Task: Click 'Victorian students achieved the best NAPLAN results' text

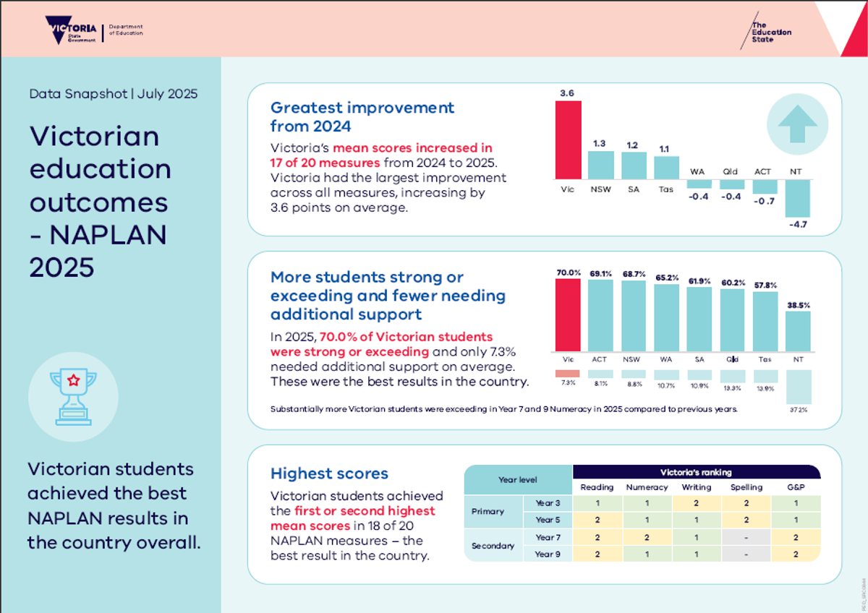Action: pos(114,505)
